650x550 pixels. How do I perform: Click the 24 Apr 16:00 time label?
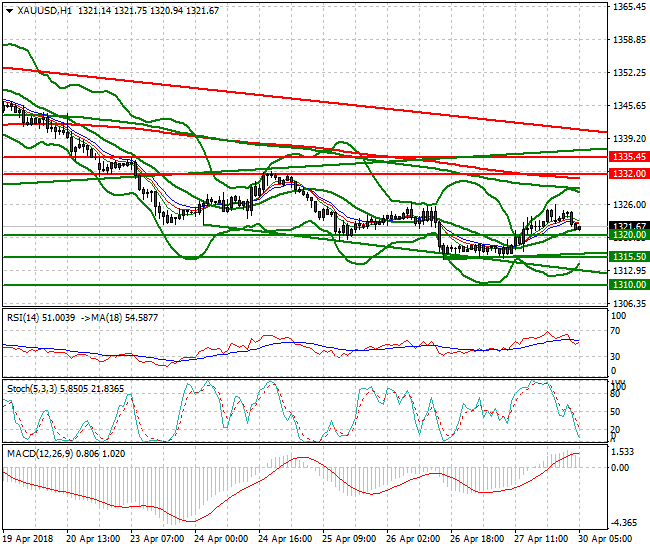coord(285,539)
